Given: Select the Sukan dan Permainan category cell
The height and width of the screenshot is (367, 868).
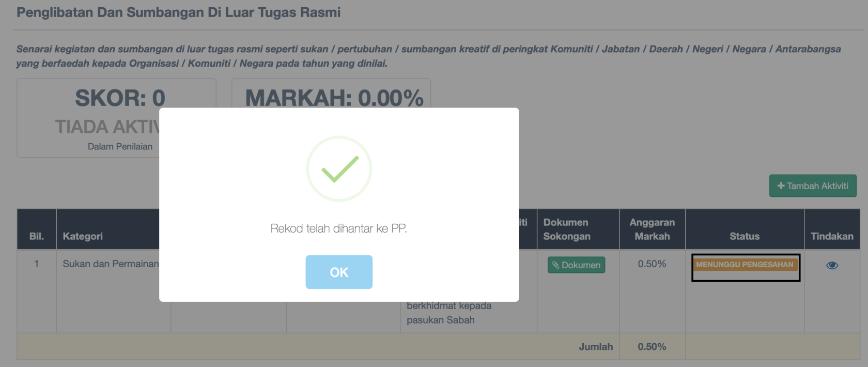Looking at the screenshot, I should coord(111,264).
